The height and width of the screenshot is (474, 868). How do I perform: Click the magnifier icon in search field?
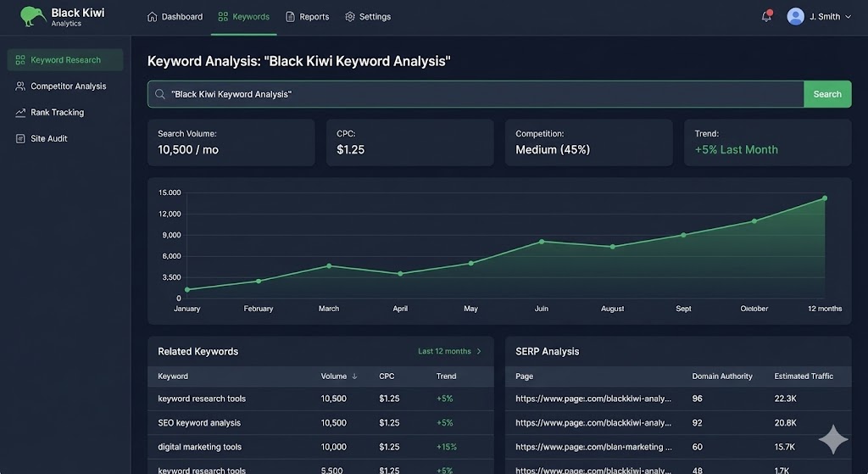click(160, 94)
